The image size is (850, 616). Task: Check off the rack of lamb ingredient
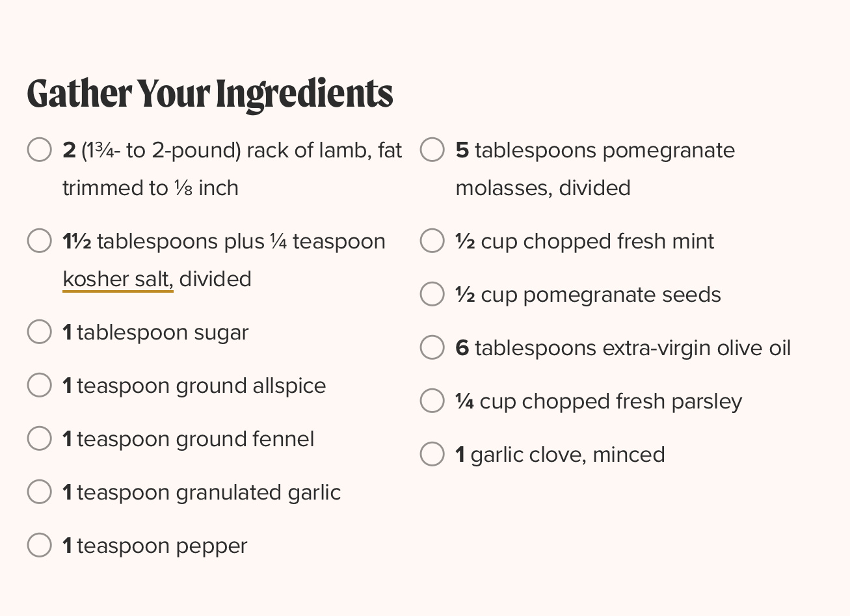(40, 150)
